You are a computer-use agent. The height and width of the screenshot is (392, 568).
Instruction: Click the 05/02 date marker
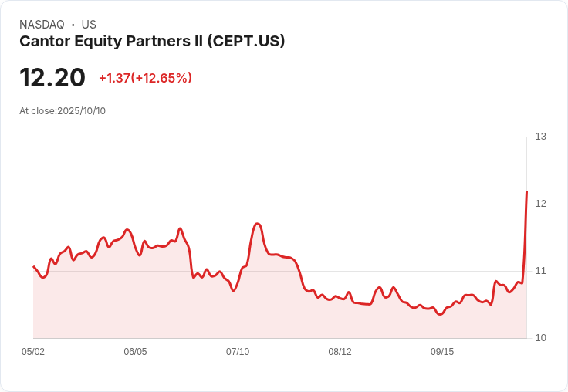click(x=33, y=352)
